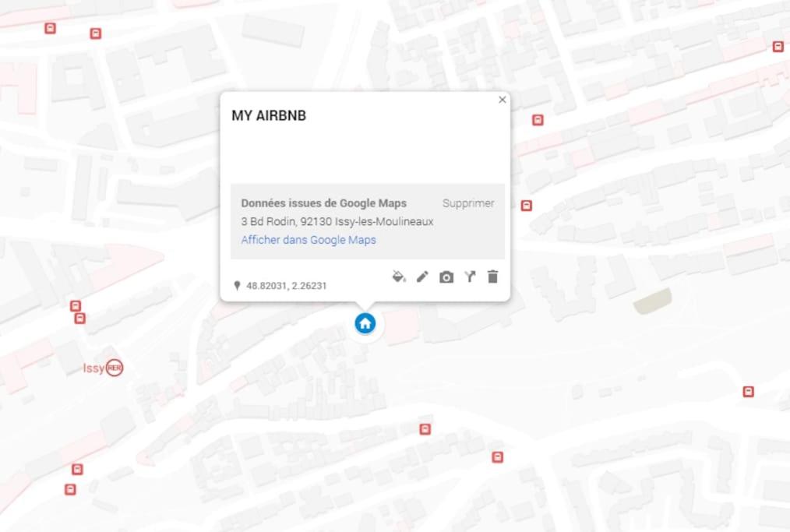Close the MY AIRBNB info popup
The image size is (790, 532).
[x=502, y=100]
